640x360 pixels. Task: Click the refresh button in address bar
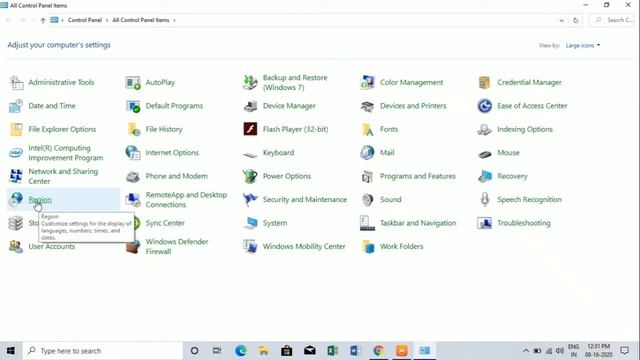576,20
